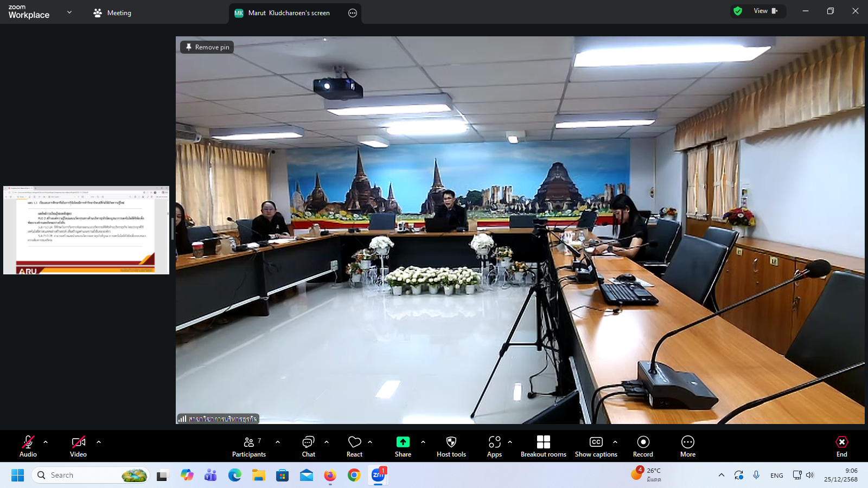Viewport: 868px width, 488px height.
Task: Expand the View layout dropdown
Action: click(x=765, y=11)
